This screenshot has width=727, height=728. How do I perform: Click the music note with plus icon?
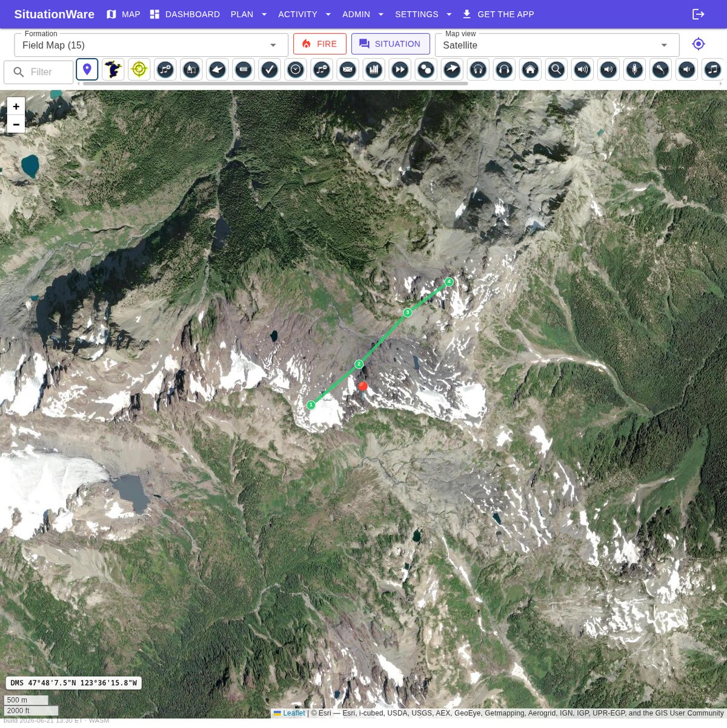pyautogui.click(x=165, y=70)
